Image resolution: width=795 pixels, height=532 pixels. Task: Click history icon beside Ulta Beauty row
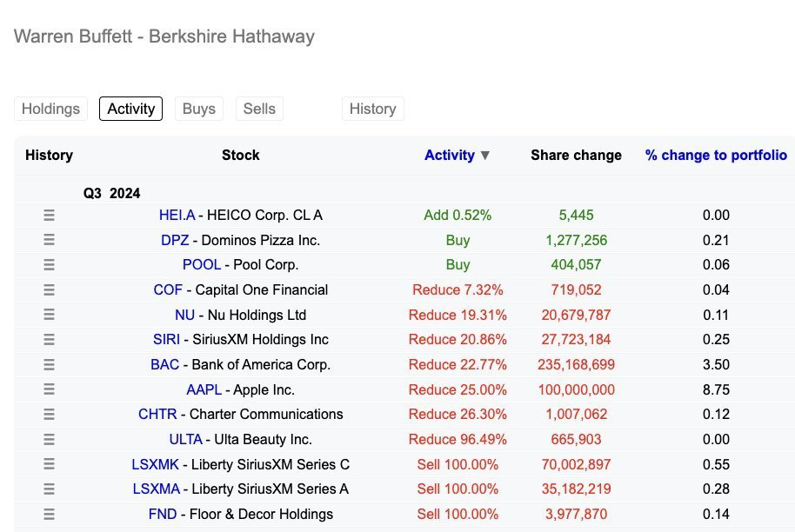coord(49,440)
